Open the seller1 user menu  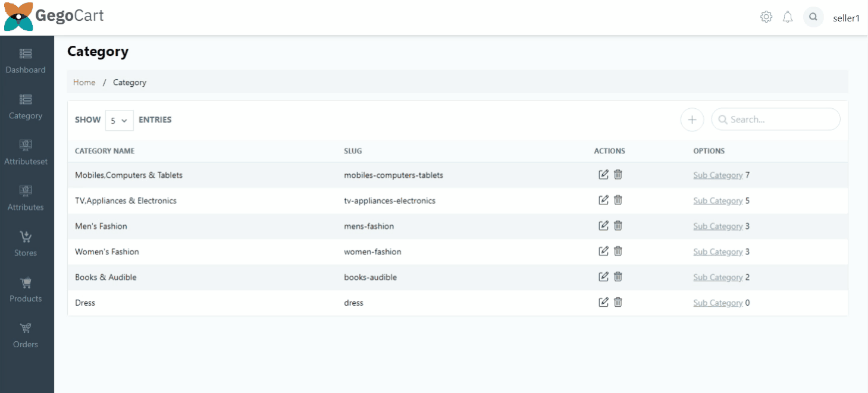pyautogui.click(x=846, y=18)
